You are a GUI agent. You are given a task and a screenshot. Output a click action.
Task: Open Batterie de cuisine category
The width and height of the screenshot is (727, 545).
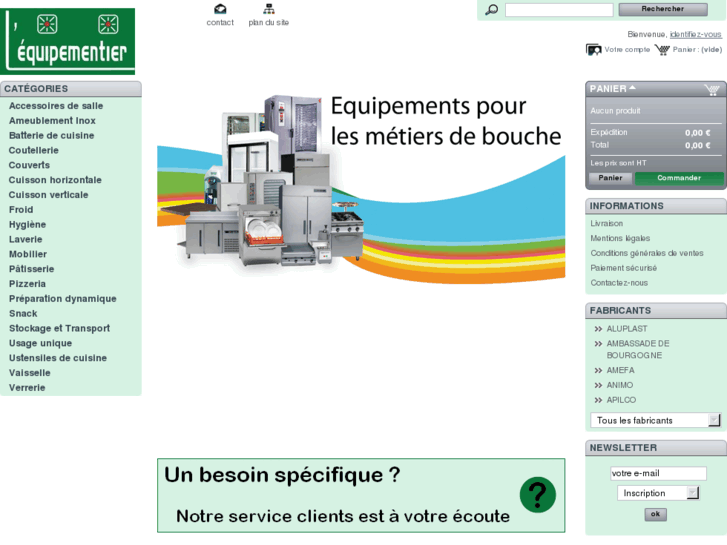pos(51,135)
